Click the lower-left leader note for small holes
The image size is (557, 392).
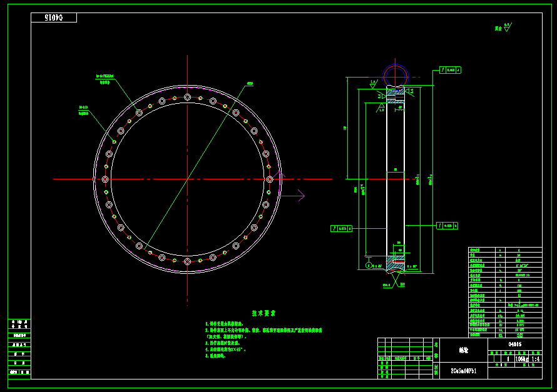click(x=83, y=110)
